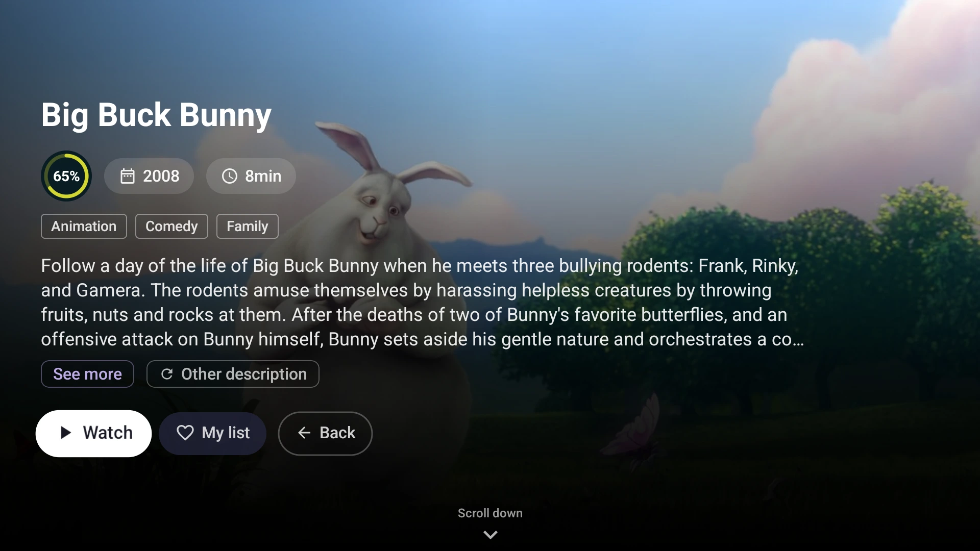Click the Big Buck Bunny title
Screen dimensions: 980x551
click(x=156, y=115)
